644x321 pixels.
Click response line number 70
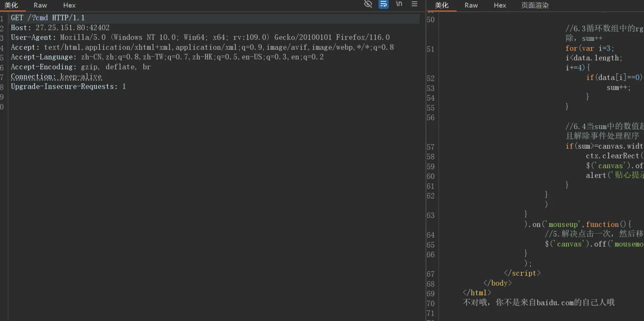pyautogui.click(x=431, y=304)
